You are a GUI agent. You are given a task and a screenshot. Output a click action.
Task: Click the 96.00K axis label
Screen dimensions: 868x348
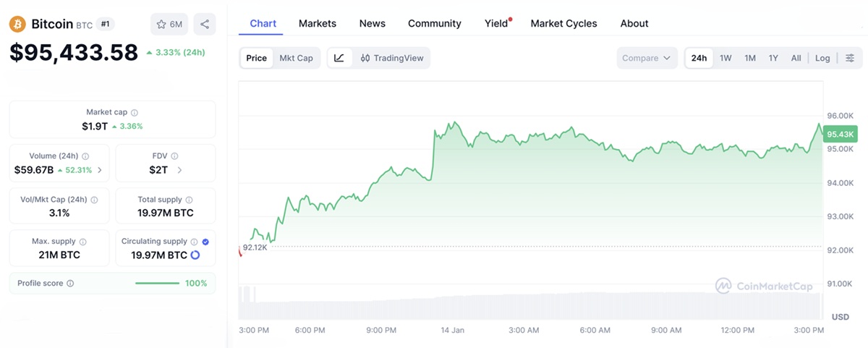[841, 116]
